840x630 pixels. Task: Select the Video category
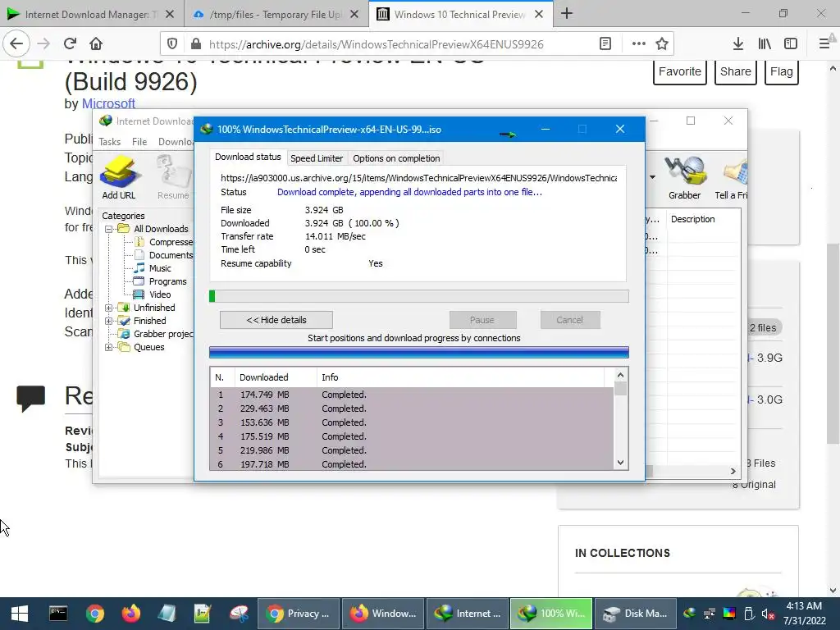tap(160, 294)
